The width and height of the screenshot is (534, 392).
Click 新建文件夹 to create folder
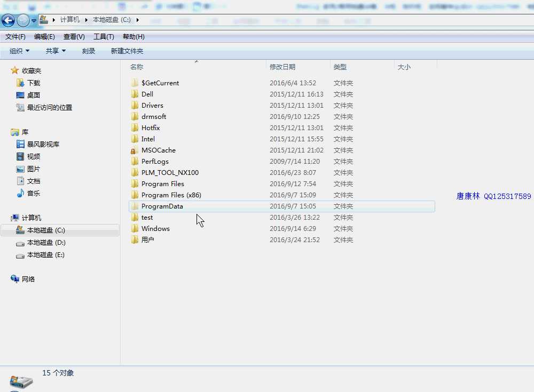(x=127, y=51)
